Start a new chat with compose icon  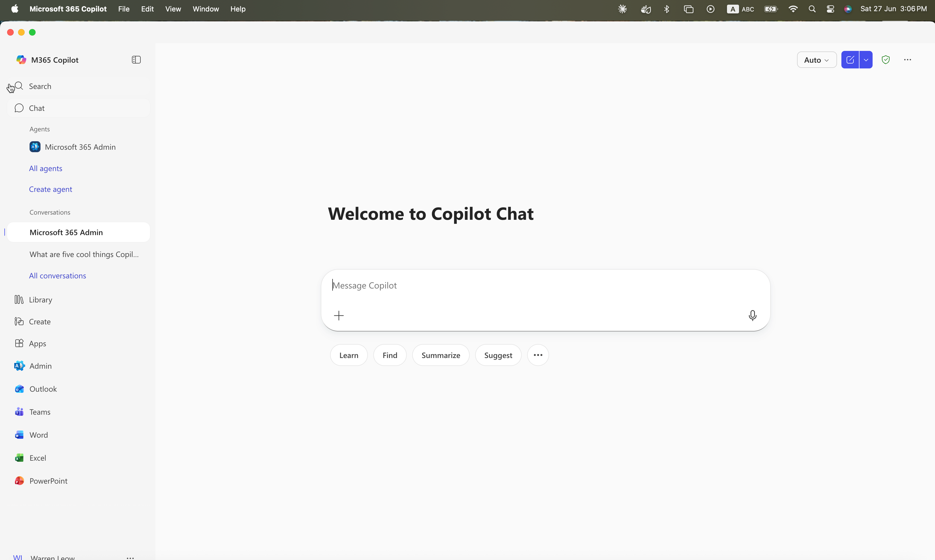pyautogui.click(x=850, y=60)
